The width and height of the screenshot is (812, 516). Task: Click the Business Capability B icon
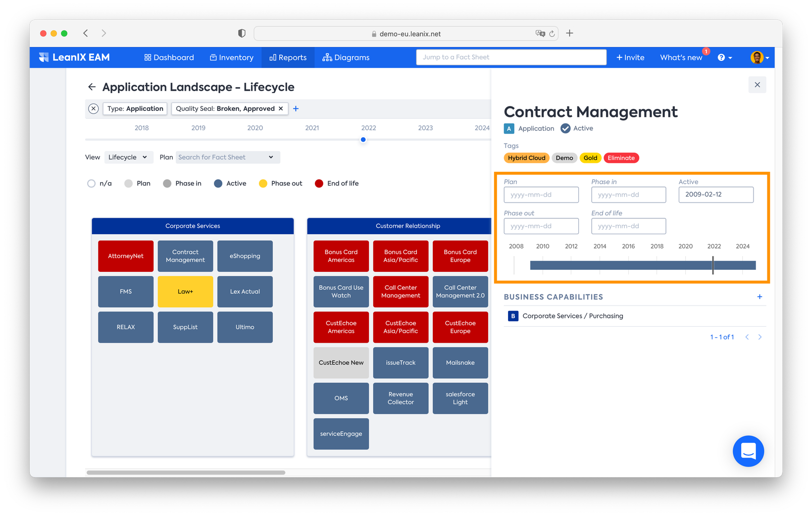click(513, 316)
